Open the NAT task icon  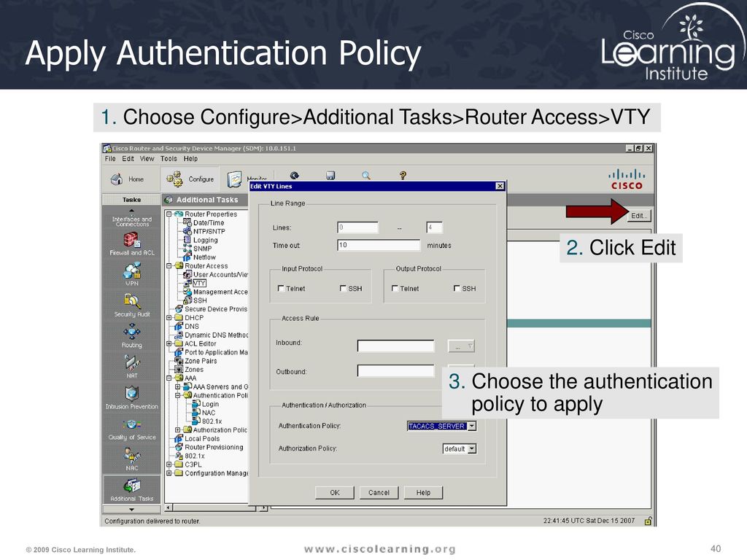click(132, 363)
